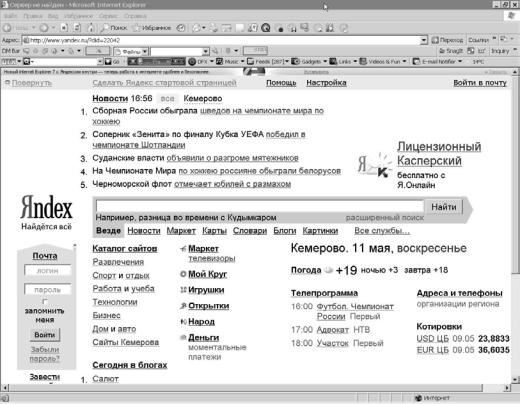Open the Настройка link

pos(326,83)
